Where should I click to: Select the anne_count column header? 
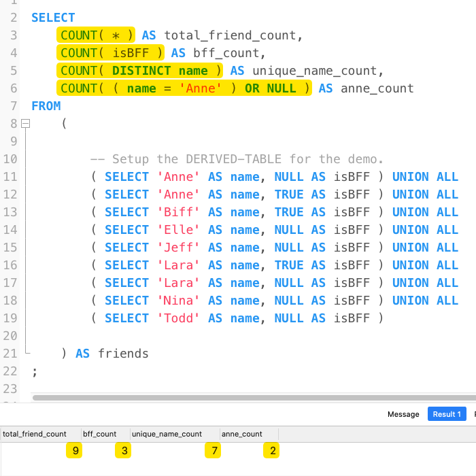click(242, 434)
